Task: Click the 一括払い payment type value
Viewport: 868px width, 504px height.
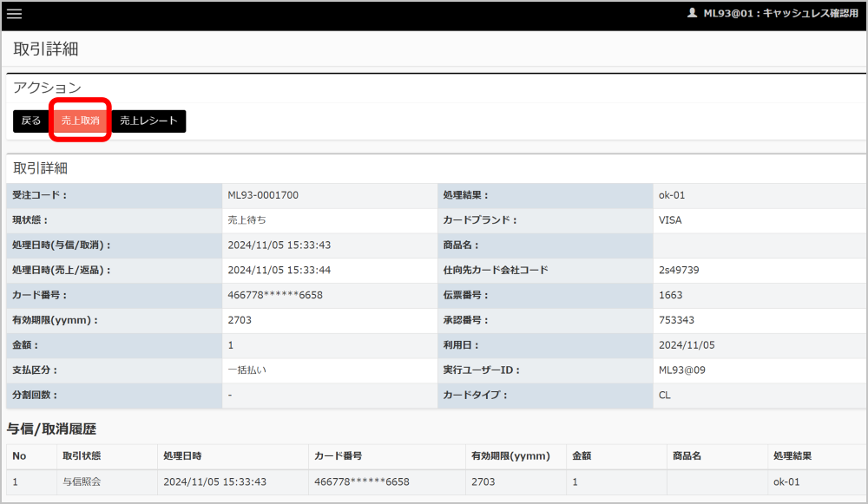Action: click(x=247, y=370)
